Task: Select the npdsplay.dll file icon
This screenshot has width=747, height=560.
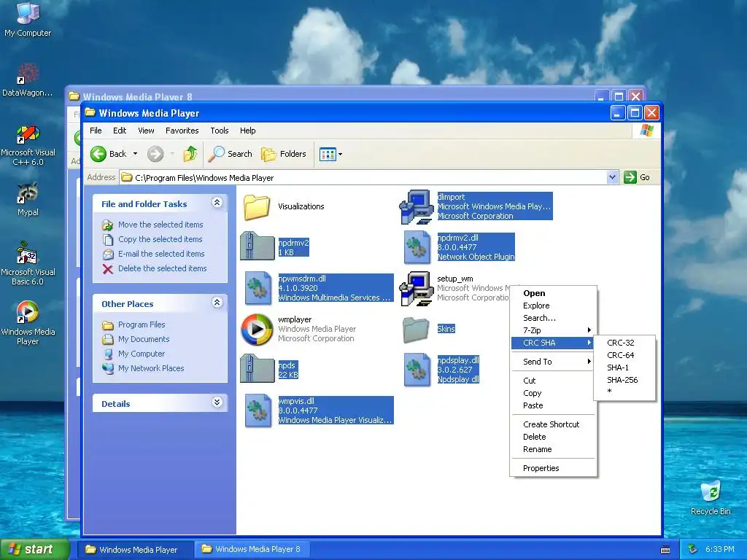Action: pyautogui.click(x=417, y=370)
